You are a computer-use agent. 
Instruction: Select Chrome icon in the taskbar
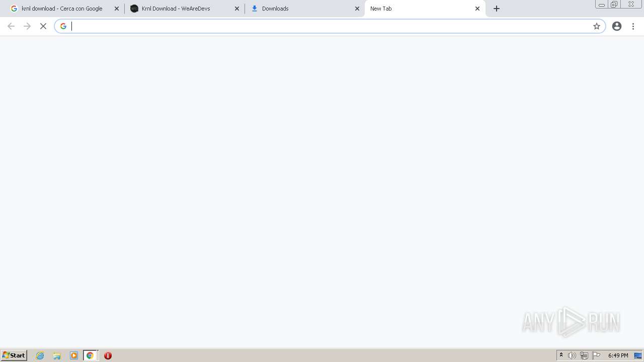click(90, 355)
